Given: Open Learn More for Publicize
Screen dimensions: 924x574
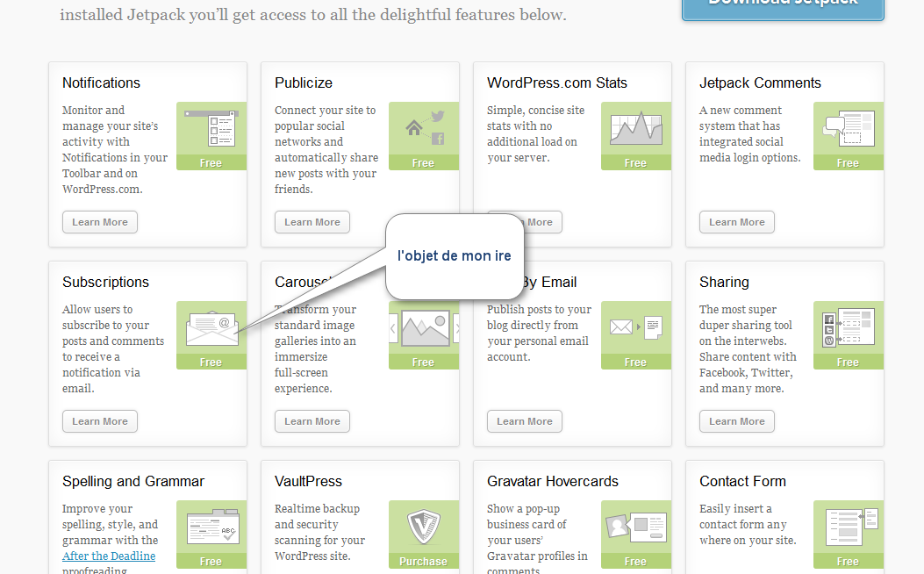Looking at the screenshot, I should [x=312, y=222].
